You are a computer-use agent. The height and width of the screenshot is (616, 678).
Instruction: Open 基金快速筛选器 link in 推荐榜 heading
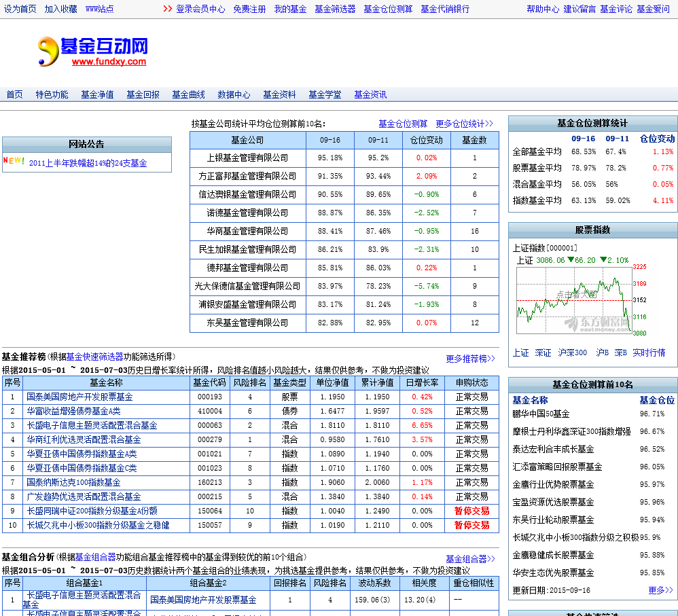(x=94, y=357)
